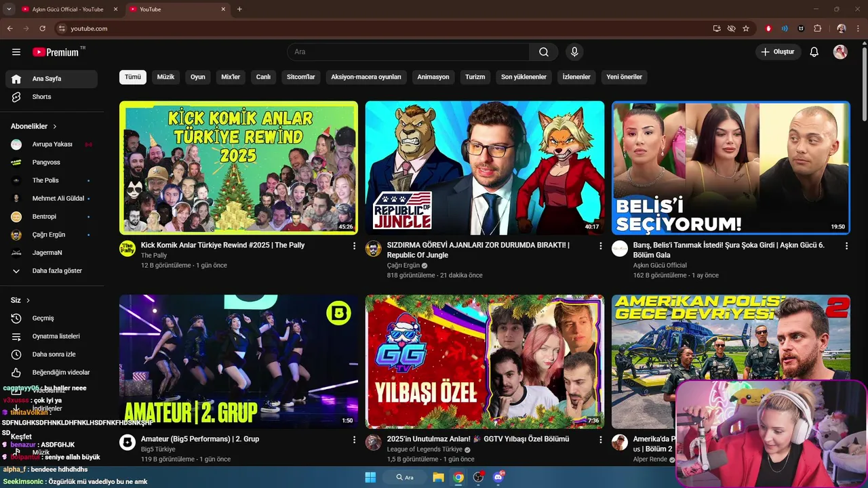Open the Chrome profile avatar
Screen dimensions: 868x488
tap(842, 28)
